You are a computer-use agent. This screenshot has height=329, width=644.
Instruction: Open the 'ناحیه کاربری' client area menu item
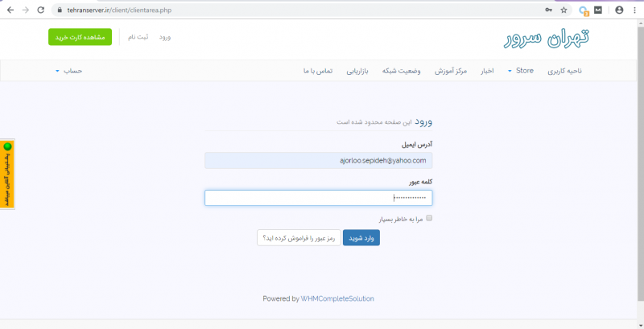tap(564, 71)
